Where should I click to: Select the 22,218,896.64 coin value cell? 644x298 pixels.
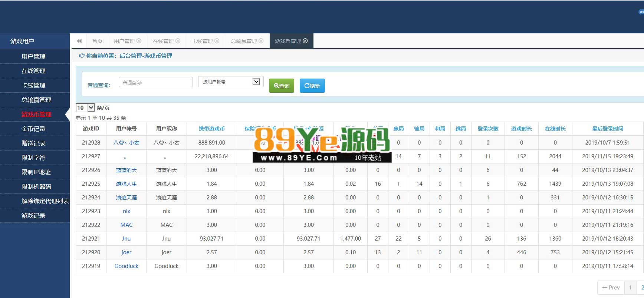(x=212, y=156)
